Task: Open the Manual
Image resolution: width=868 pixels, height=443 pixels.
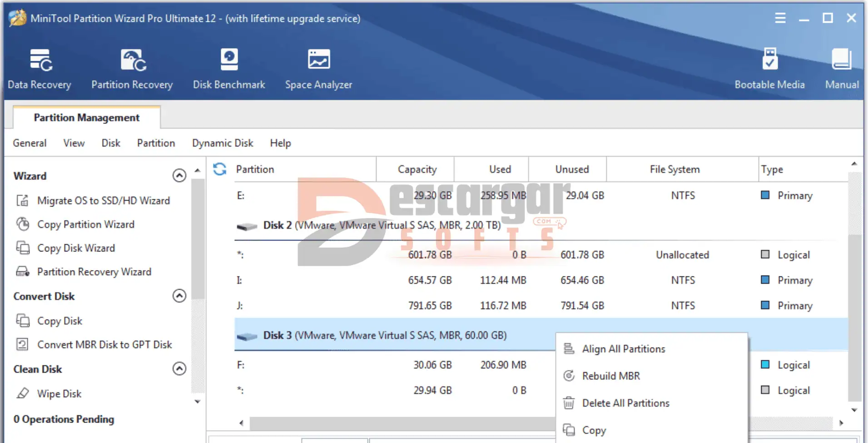Action: [842, 69]
